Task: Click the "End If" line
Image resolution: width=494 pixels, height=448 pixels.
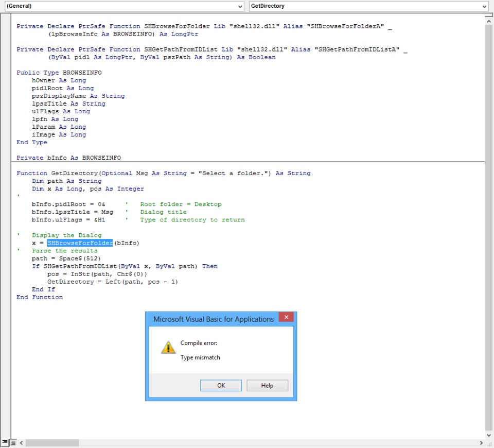Action: (43, 289)
